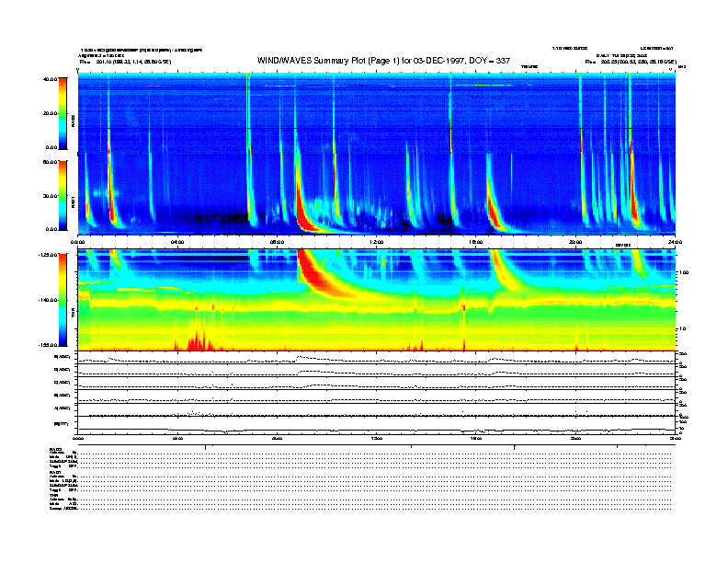728x563 pixels.
Task: Click the 10 frequency tick right of TNR panel
Action: [684, 329]
